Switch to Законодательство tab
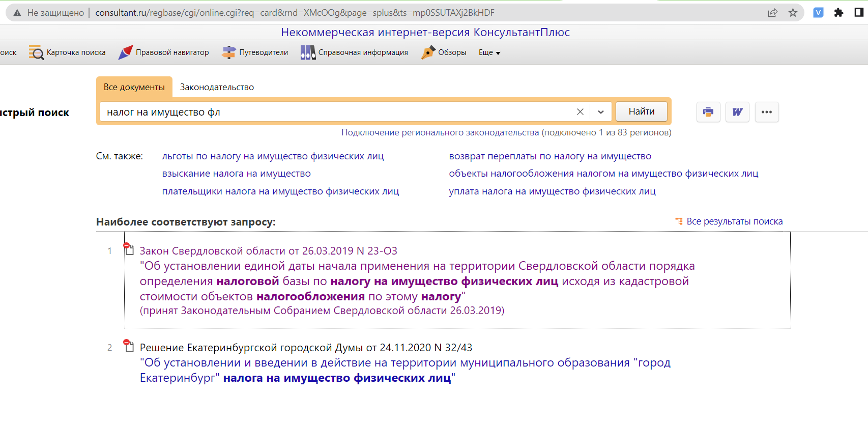This screenshot has height=422, width=868. pos(217,87)
